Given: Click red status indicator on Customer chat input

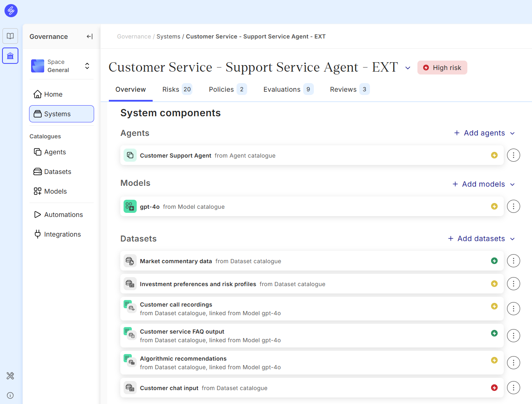Looking at the screenshot, I should [x=494, y=388].
